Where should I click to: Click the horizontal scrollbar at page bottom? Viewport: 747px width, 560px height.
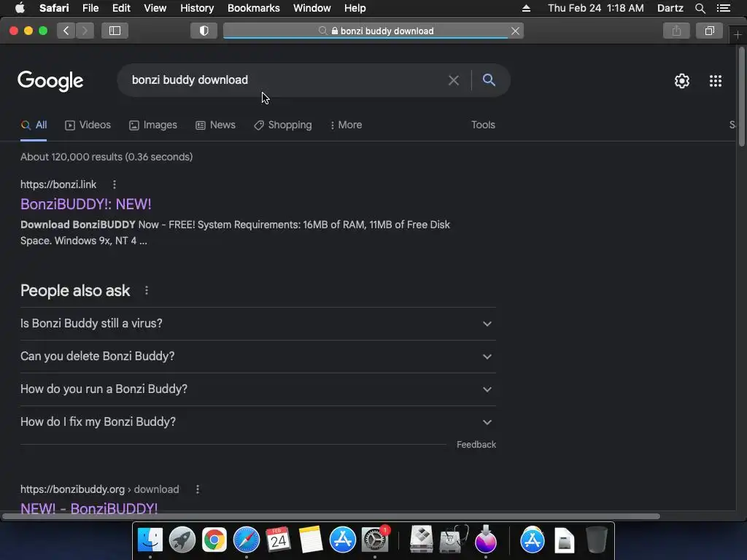(x=331, y=516)
